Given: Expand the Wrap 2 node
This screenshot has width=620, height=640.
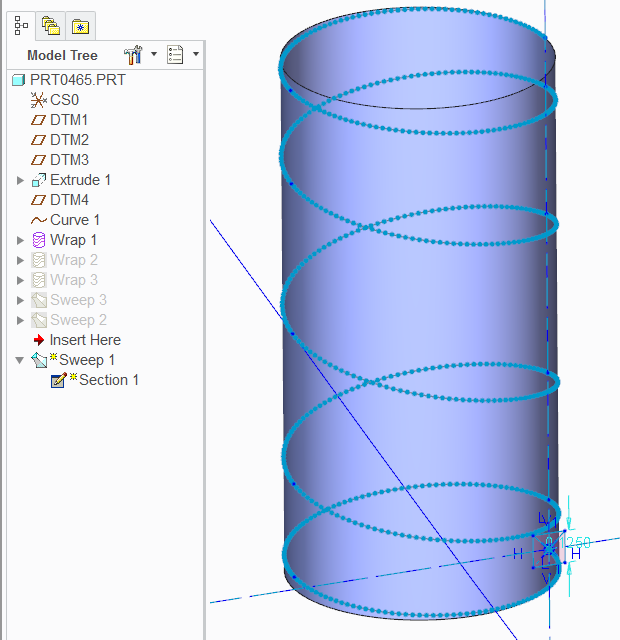Looking at the screenshot, I should (x=20, y=260).
